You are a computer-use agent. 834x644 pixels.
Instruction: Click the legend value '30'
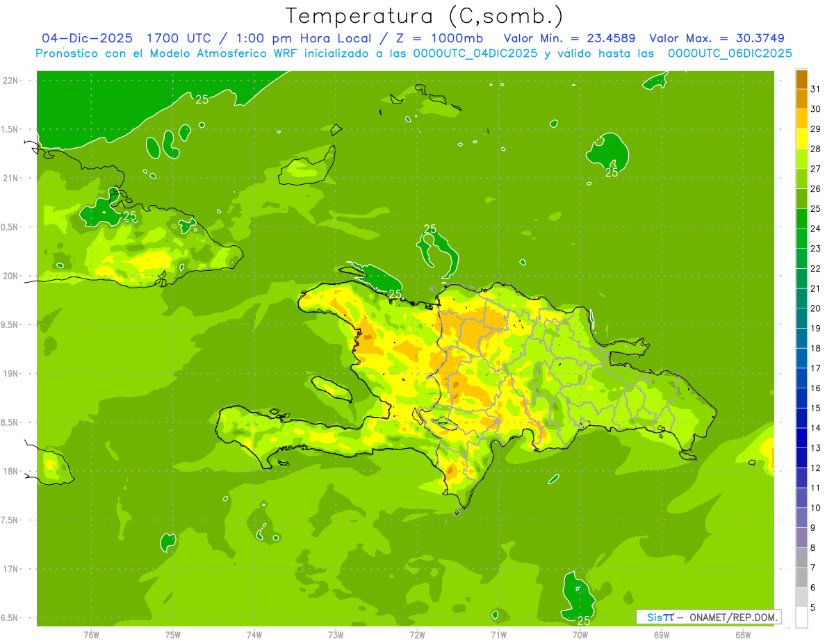[815, 109]
